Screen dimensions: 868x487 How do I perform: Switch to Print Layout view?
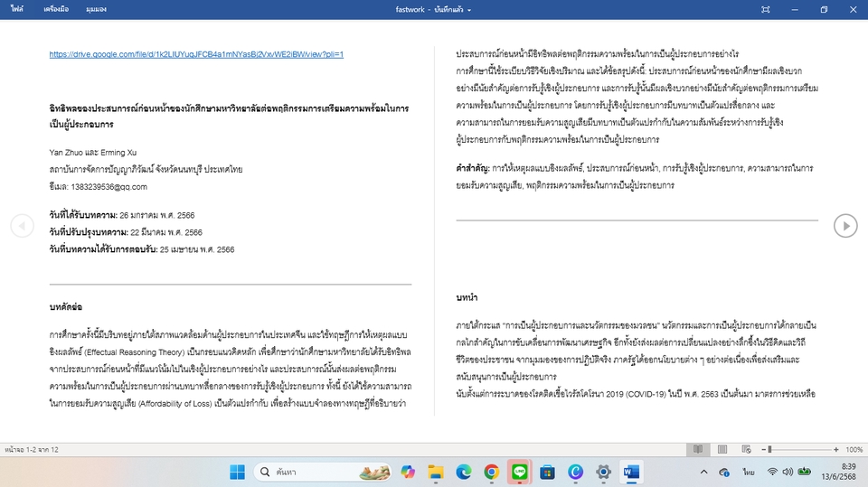721,449
